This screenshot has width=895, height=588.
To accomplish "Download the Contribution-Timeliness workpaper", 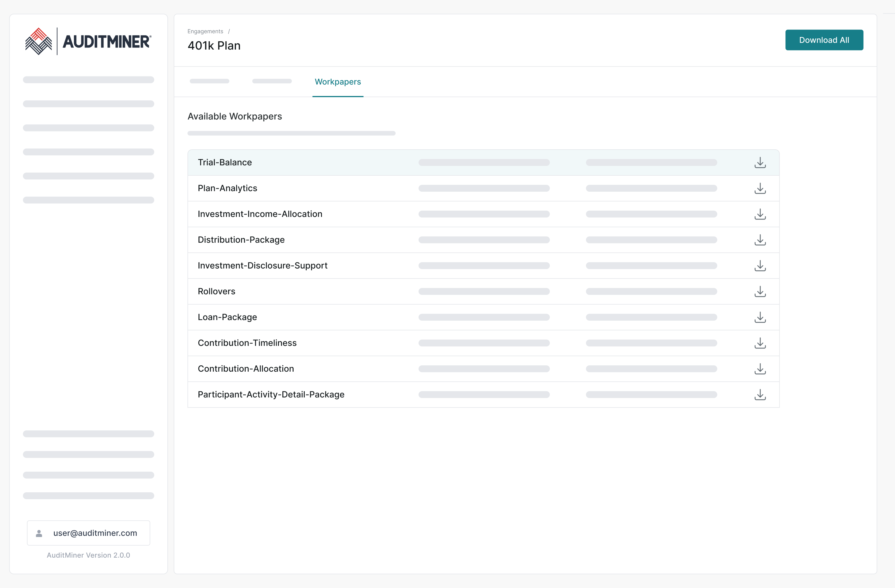I will pos(760,343).
